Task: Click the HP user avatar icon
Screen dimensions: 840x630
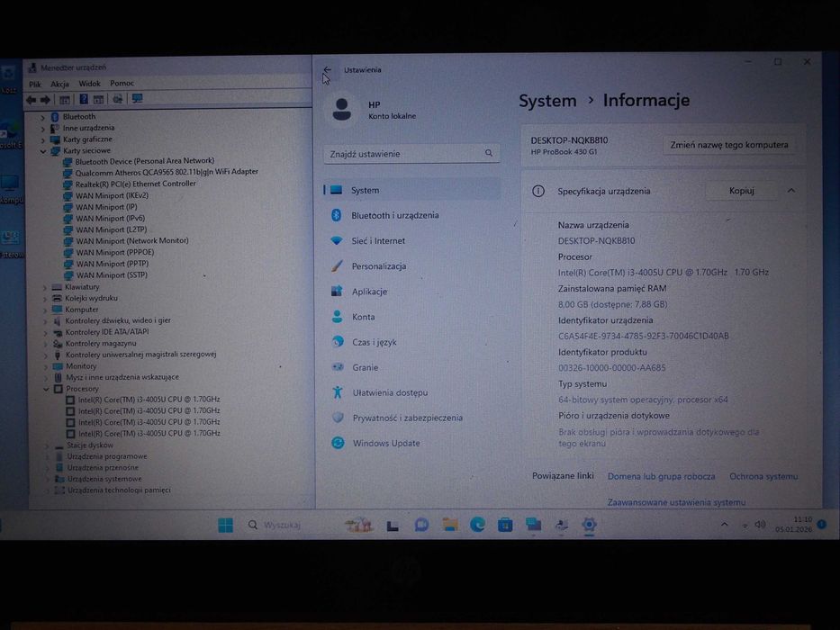Action: (341, 109)
